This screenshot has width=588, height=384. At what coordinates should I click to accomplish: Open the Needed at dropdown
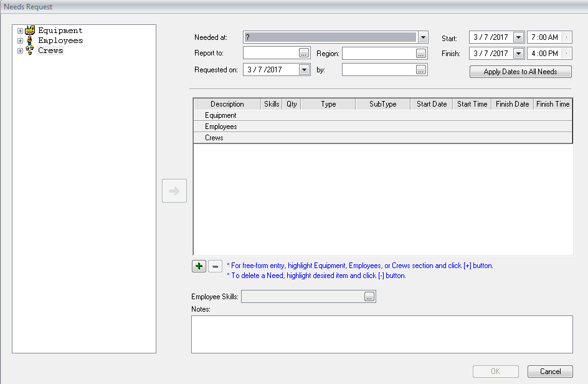[422, 37]
